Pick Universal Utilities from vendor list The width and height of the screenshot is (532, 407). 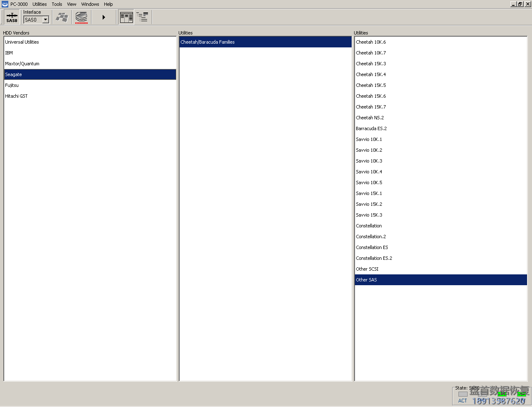[22, 42]
